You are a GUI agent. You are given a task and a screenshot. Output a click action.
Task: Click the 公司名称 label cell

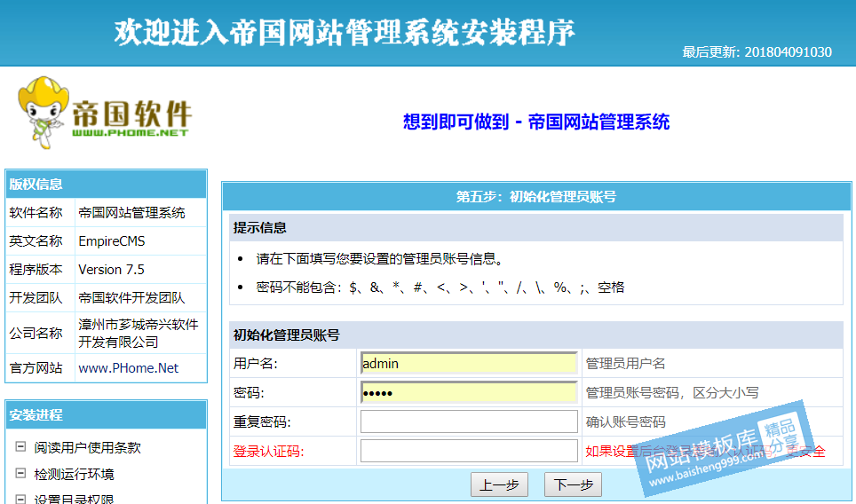pos(40,333)
